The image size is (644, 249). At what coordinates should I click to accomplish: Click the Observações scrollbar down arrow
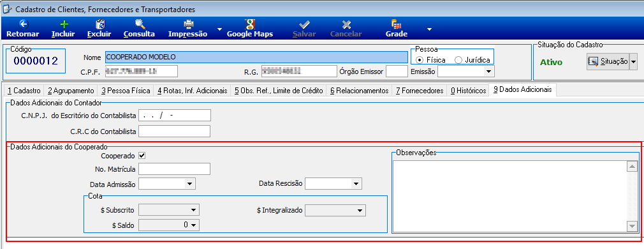pyautogui.click(x=632, y=226)
